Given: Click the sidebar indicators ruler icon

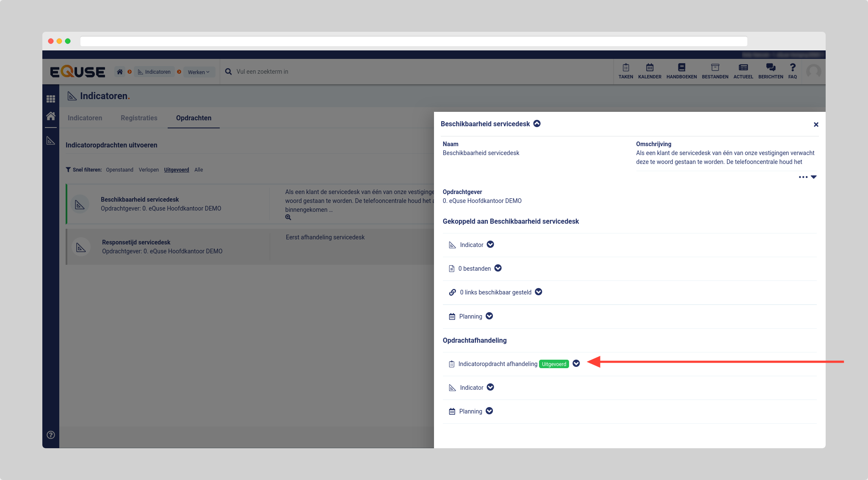Looking at the screenshot, I should click(x=51, y=140).
